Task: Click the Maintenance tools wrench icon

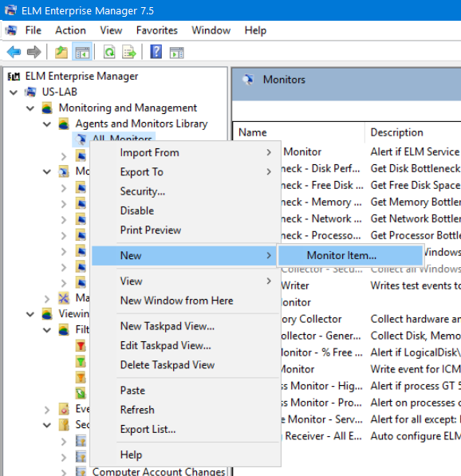Action: pos(64,298)
